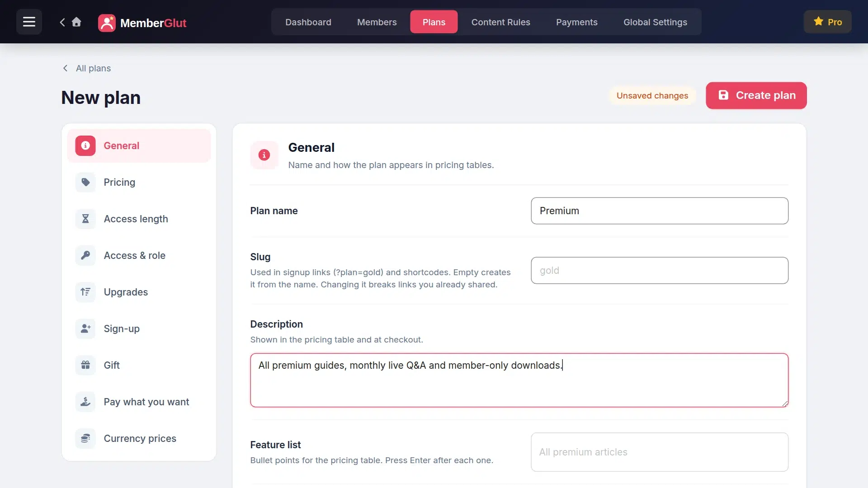Click the Unsaved changes badge
Viewport: 868px width, 488px height.
(x=652, y=95)
